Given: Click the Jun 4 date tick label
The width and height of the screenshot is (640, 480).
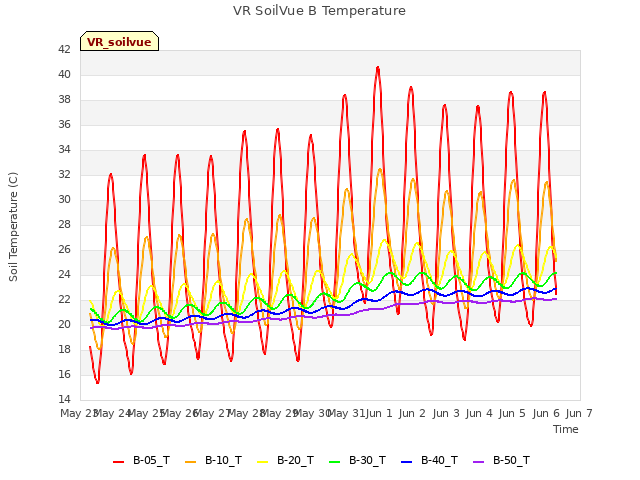Looking at the screenshot, I should click(x=479, y=413).
